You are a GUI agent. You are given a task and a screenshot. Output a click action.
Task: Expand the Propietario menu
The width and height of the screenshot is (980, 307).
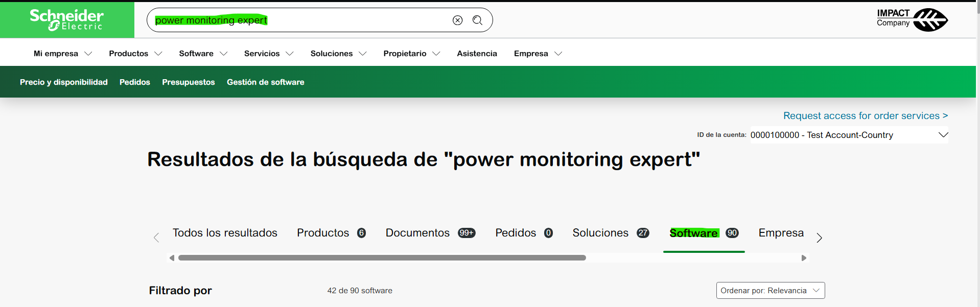[x=411, y=54]
